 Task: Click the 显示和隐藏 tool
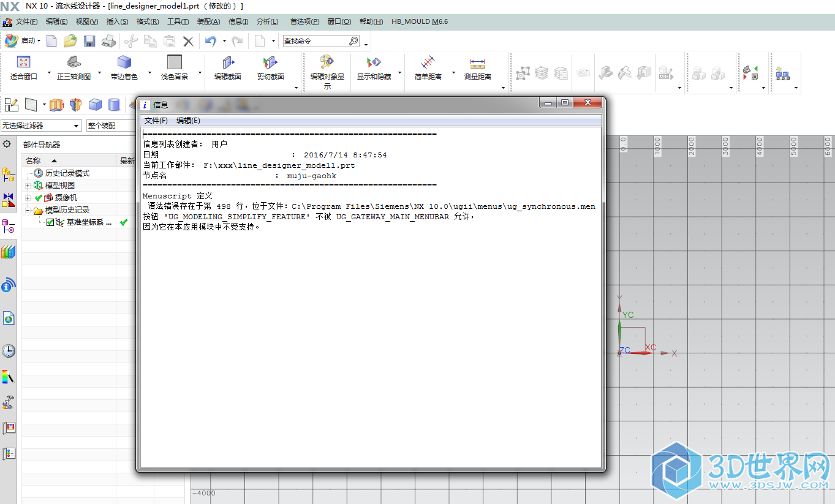[x=374, y=68]
